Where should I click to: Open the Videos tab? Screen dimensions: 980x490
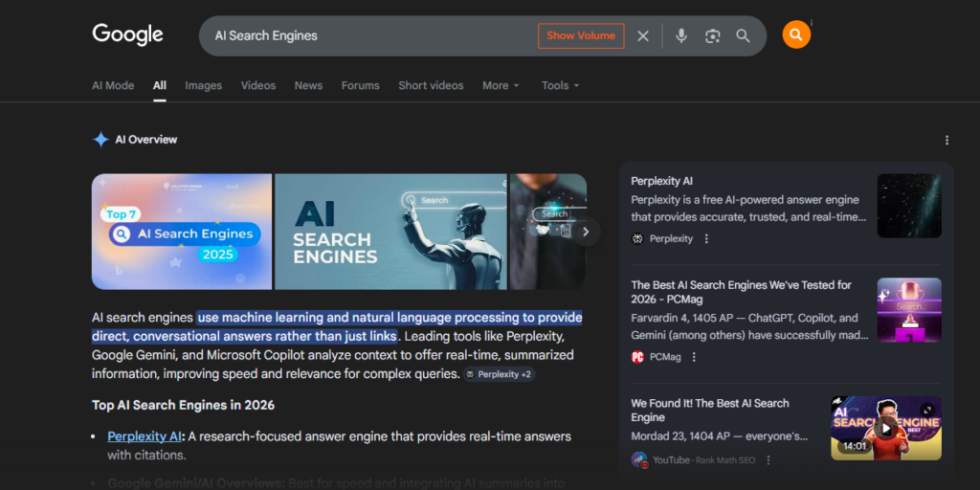click(x=258, y=85)
